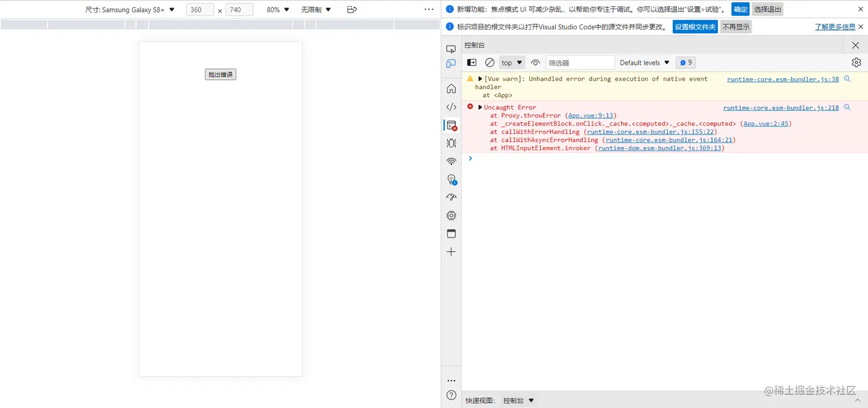Click the 控制台 tab label
The width and height of the screenshot is (868, 408).
(x=475, y=45)
